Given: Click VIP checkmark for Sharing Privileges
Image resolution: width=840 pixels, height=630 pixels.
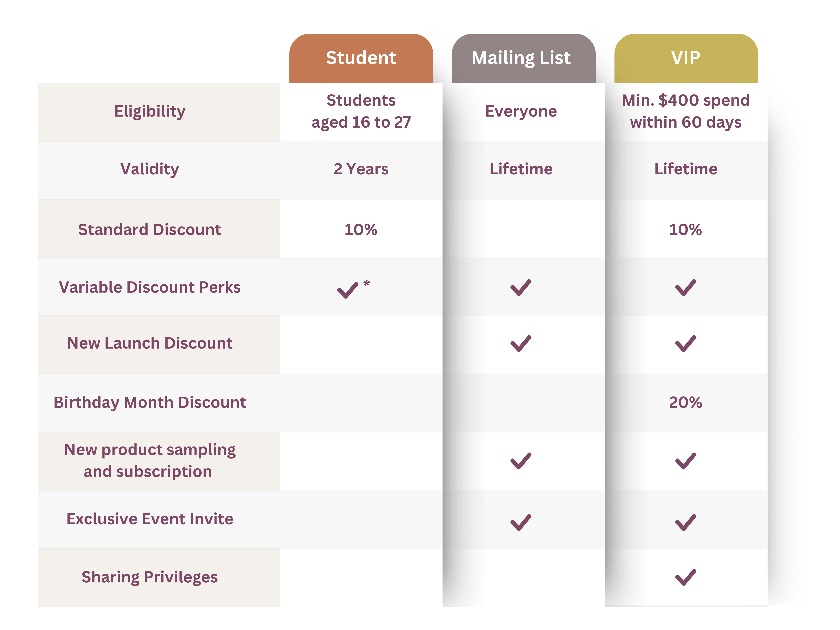Looking at the screenshot, I should (686, 577).
